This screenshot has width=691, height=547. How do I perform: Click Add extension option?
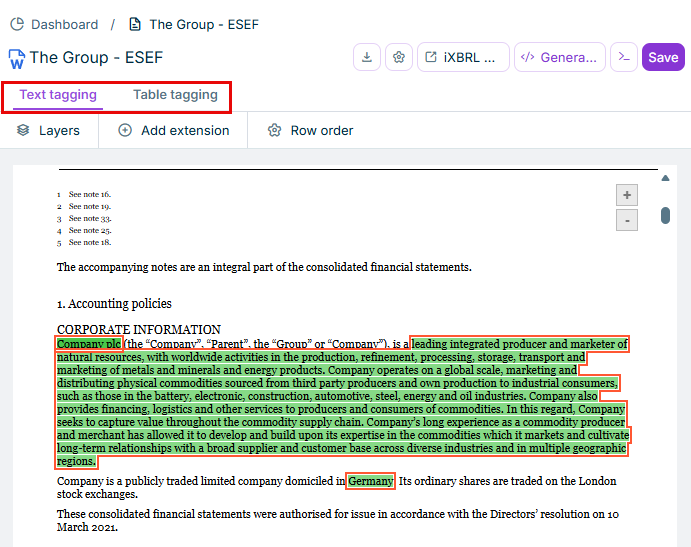coord(174,130)
